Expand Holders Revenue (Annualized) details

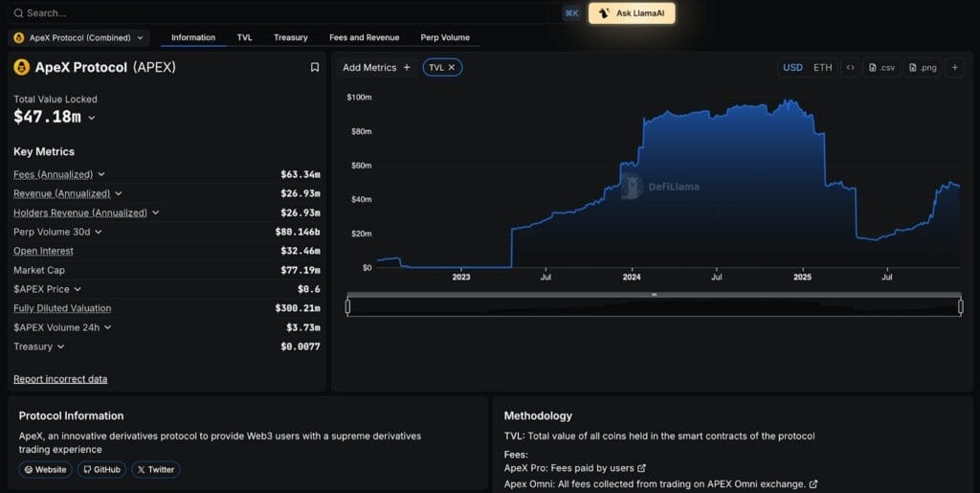(x=156, y=213)
